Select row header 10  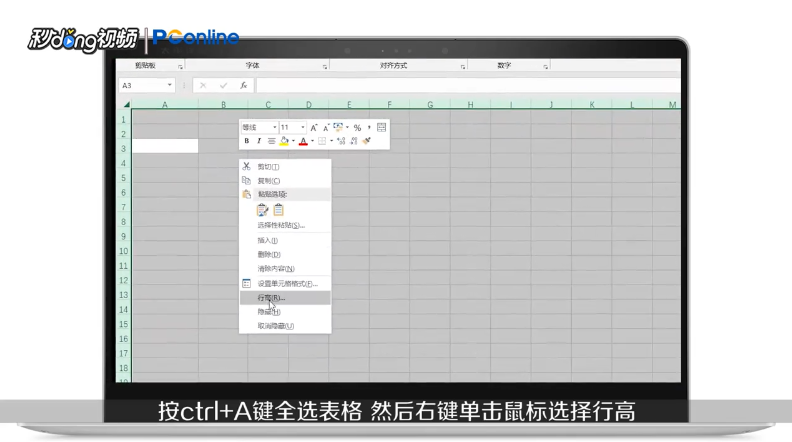(x=123, y=251)
